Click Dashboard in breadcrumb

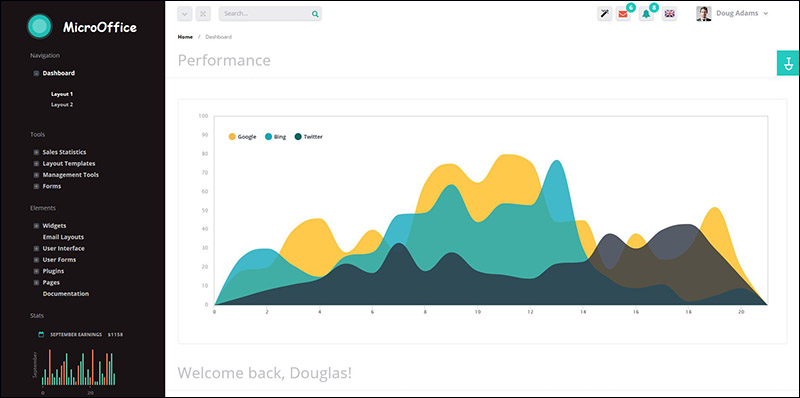pos(218,37)
